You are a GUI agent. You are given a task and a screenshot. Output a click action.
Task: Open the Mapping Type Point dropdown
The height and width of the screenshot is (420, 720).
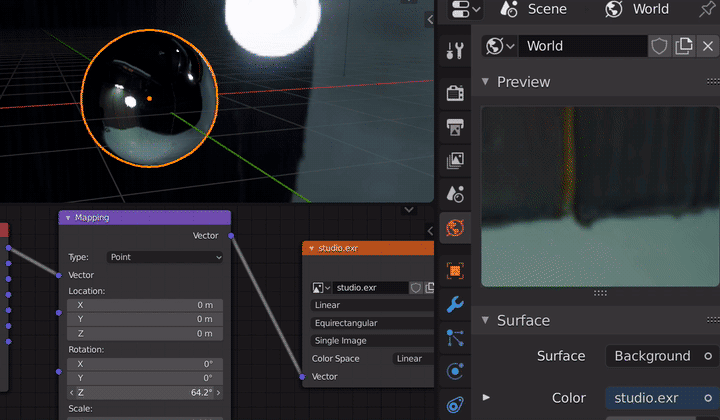[x=165, y=257]
